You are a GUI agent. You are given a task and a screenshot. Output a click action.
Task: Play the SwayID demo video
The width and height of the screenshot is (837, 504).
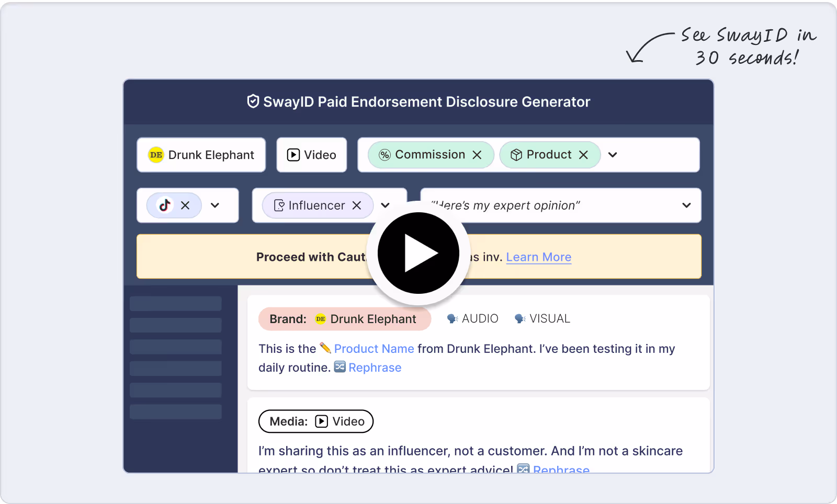tap(418, 253)
